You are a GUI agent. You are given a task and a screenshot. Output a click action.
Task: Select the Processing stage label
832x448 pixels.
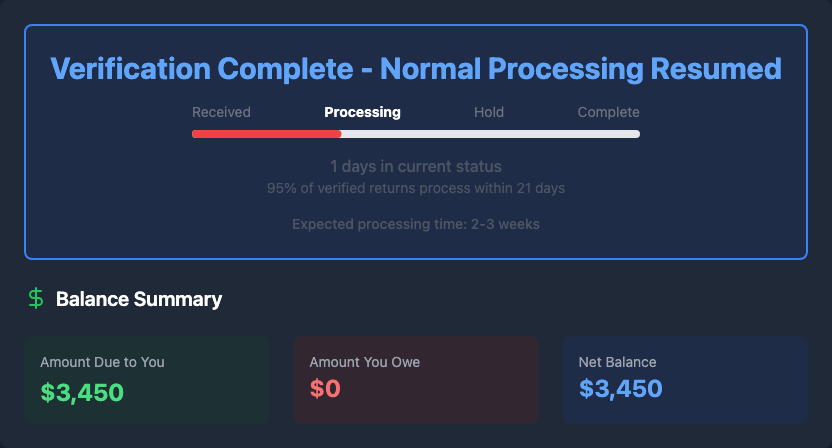(x=362, y=112)
